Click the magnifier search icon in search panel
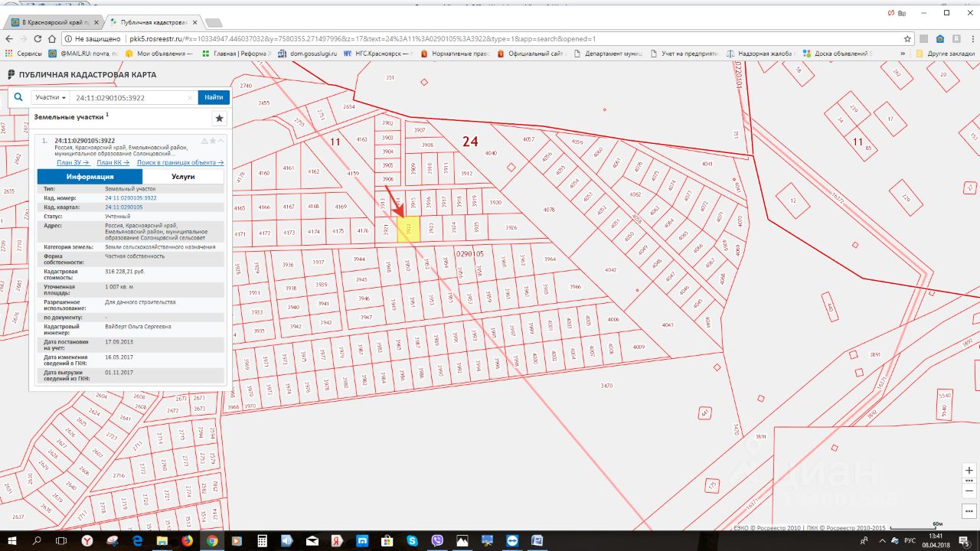 (x=19, y=97)
